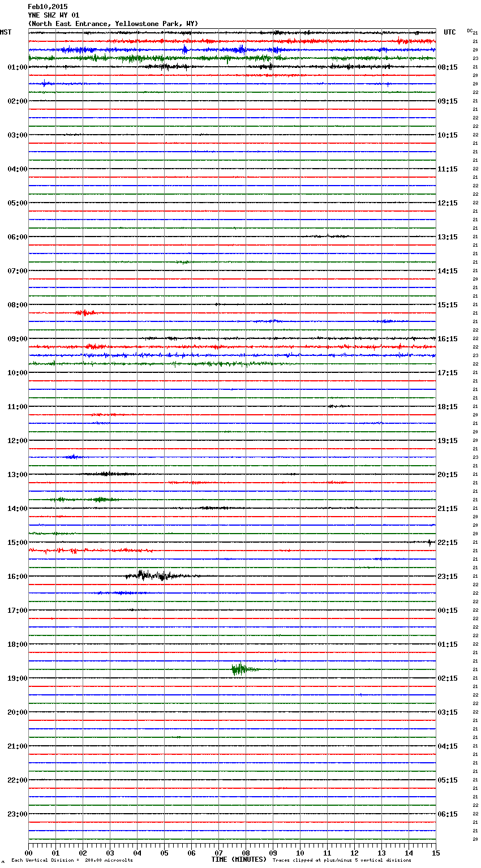Click minute tick 05 on the bottom axis
The width and height of the screenshot is (481, 868).
(164, 853)
